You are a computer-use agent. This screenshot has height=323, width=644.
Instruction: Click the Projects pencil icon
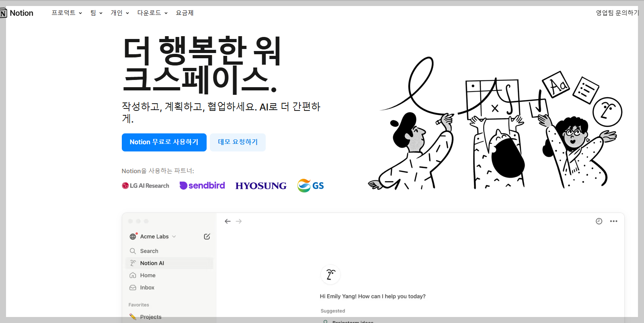click(133, 317)
